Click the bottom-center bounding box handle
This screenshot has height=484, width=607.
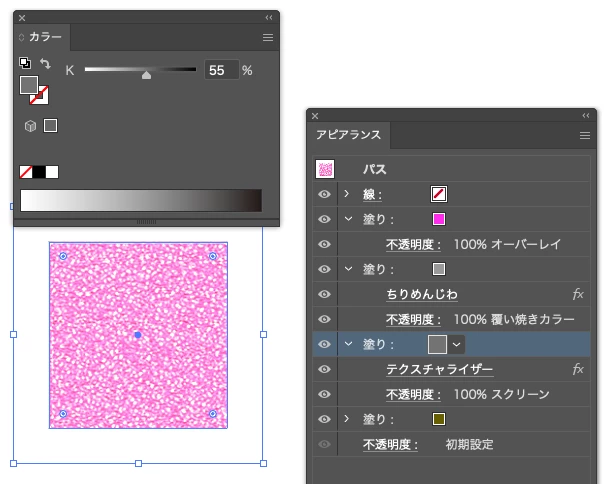click(138, 463)
